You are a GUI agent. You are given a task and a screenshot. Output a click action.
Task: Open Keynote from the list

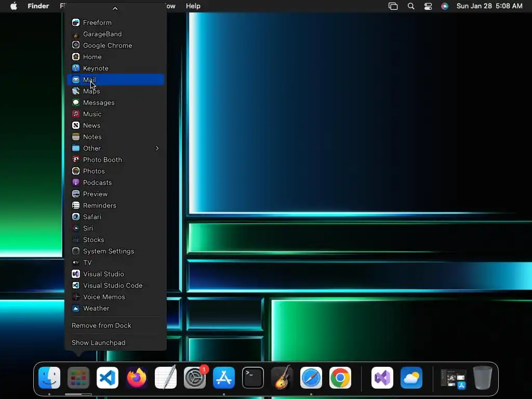(115, 68)
